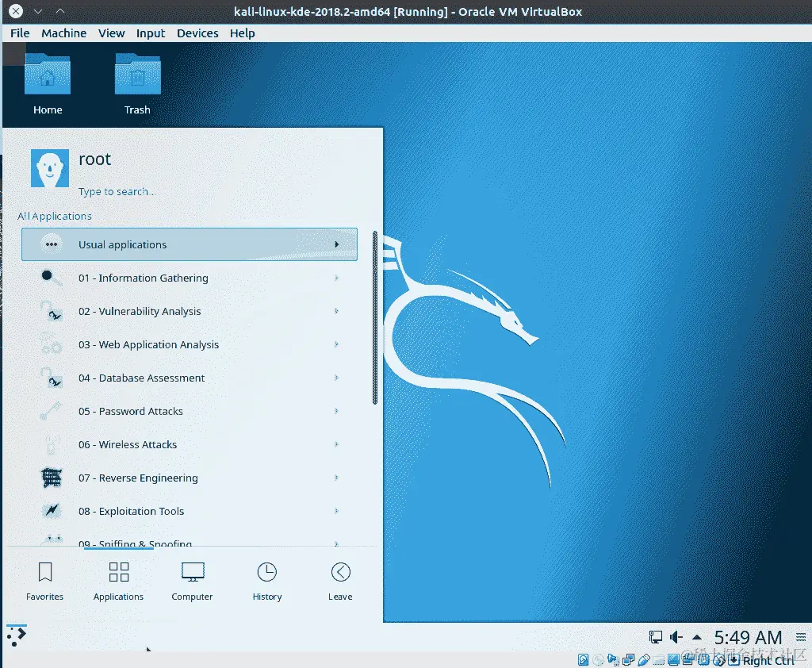
Task: Click the VirtualBox recording status icon
Action: pos(688,659)
